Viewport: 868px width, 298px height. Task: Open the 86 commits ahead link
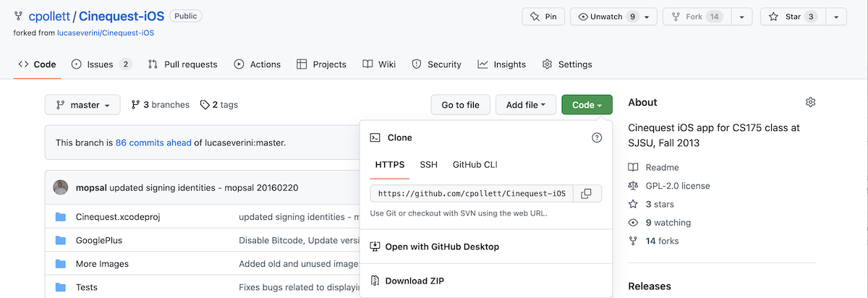153,142
